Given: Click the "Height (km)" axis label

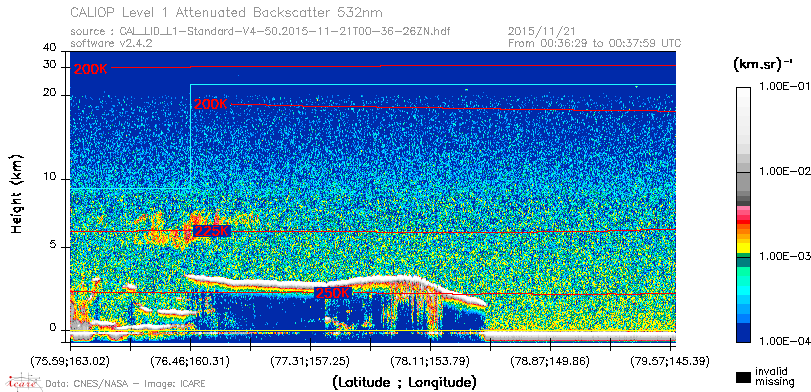Looking at the screenshot, I should pyautogui.click(x=17, y=193).
